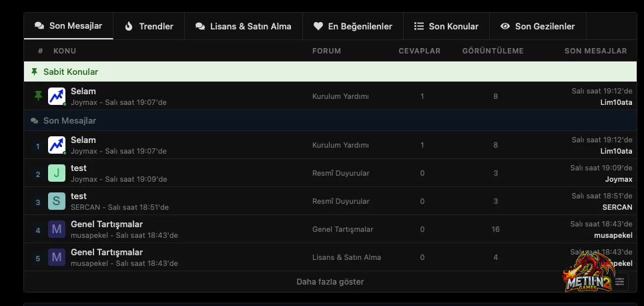Image resolution: width=644 pixels, height=306 pixels.
Task: Click the green J avatar of Joymax
Action: 57,173
